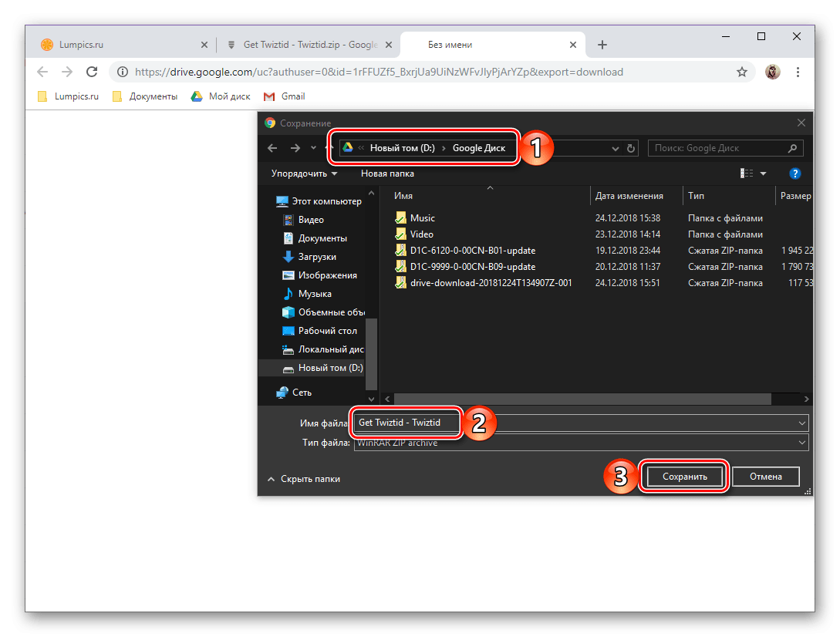Viewport: 840px width, 637px height.
Task: Click the help question mark icon
Action: click(x=795, y=174)
